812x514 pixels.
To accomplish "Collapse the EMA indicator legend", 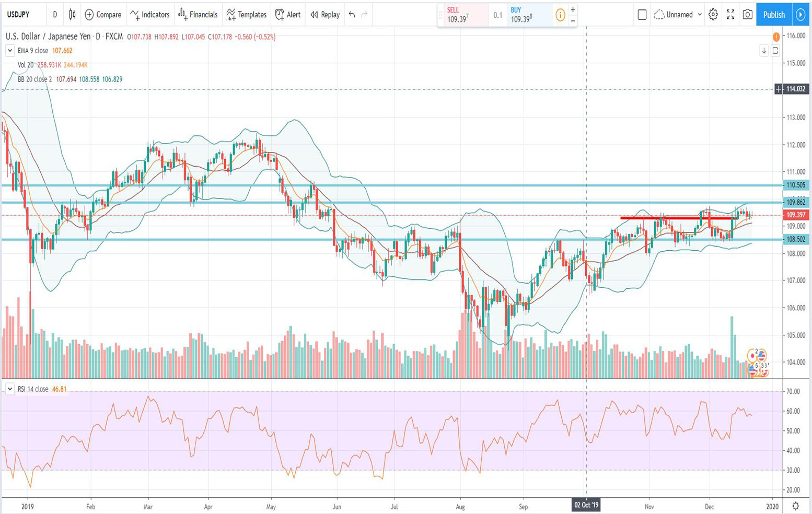I will click(x=9, y=51).
